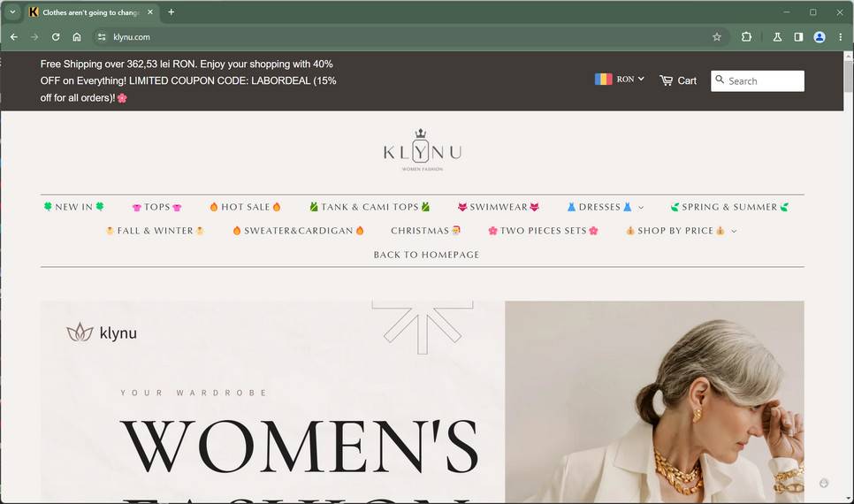Expand the DRESSES submenu chevron
Screen dimensions: 854x504
tap(641, 208)
